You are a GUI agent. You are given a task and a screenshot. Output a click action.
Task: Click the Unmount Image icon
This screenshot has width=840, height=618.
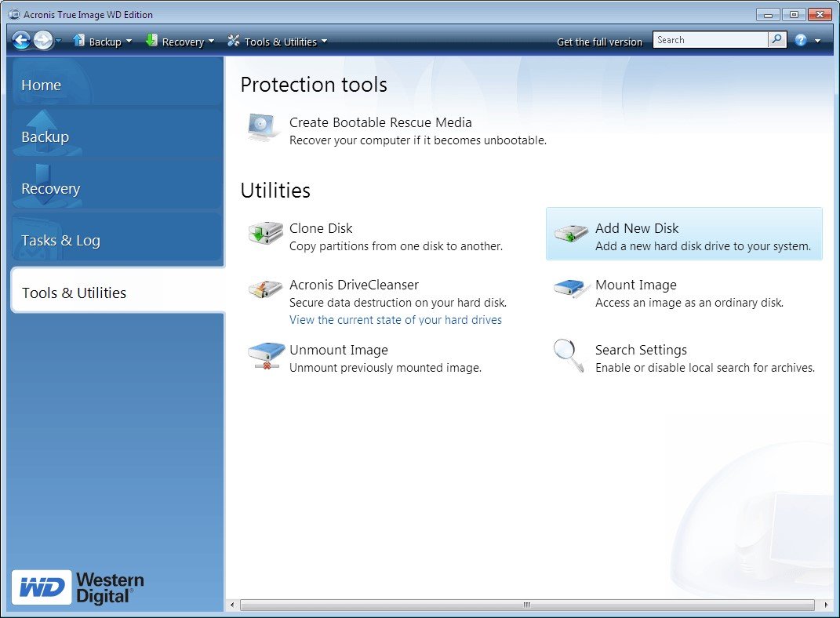[x=266, y=356]
